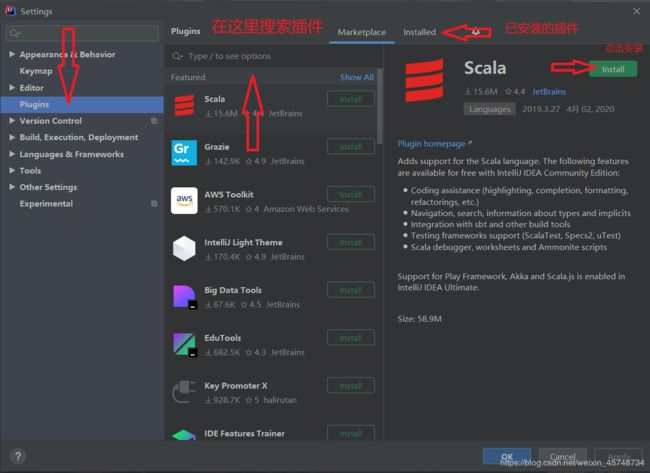Click the Experimental project-level settings icon

(154, 204)
